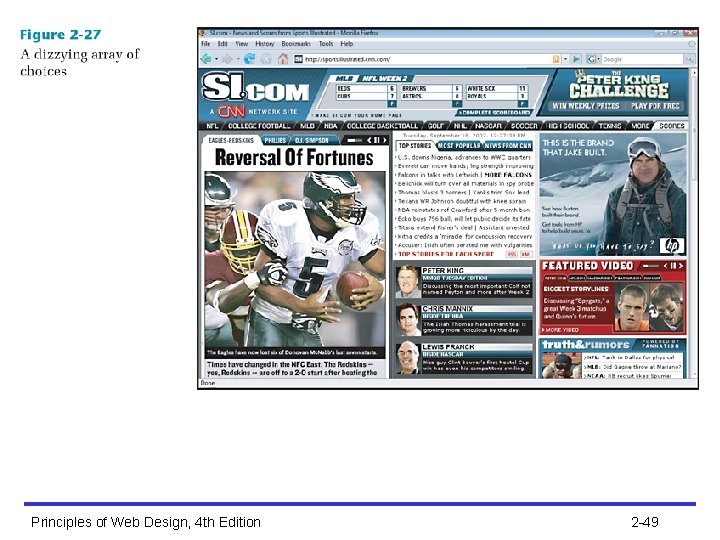Select the MLB scoreboard tab
720x540 pixels.
[x=344, y=79]
